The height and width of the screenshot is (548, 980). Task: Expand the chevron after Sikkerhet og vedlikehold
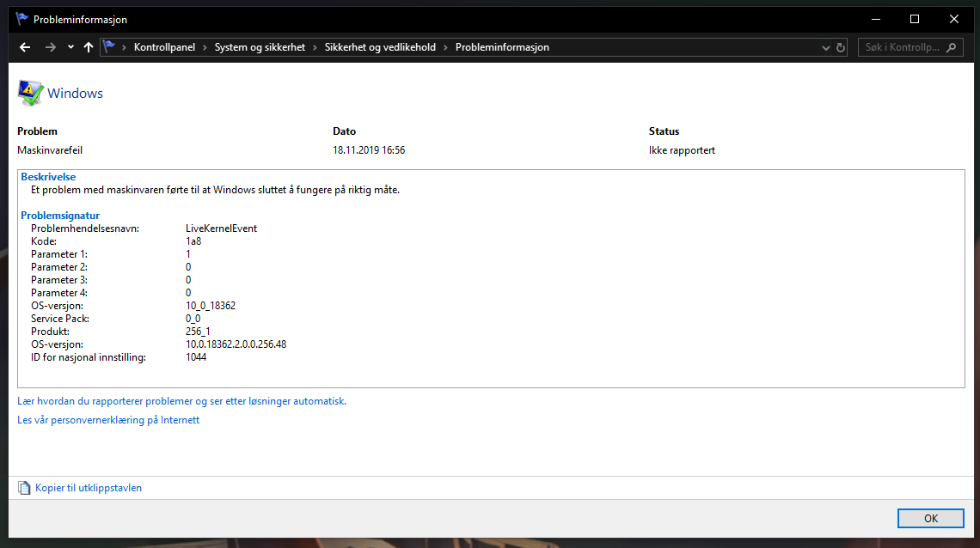[x=445, y=47]
